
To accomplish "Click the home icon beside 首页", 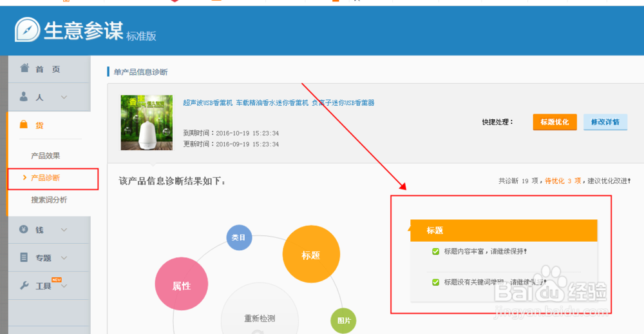I will point(24,68).
